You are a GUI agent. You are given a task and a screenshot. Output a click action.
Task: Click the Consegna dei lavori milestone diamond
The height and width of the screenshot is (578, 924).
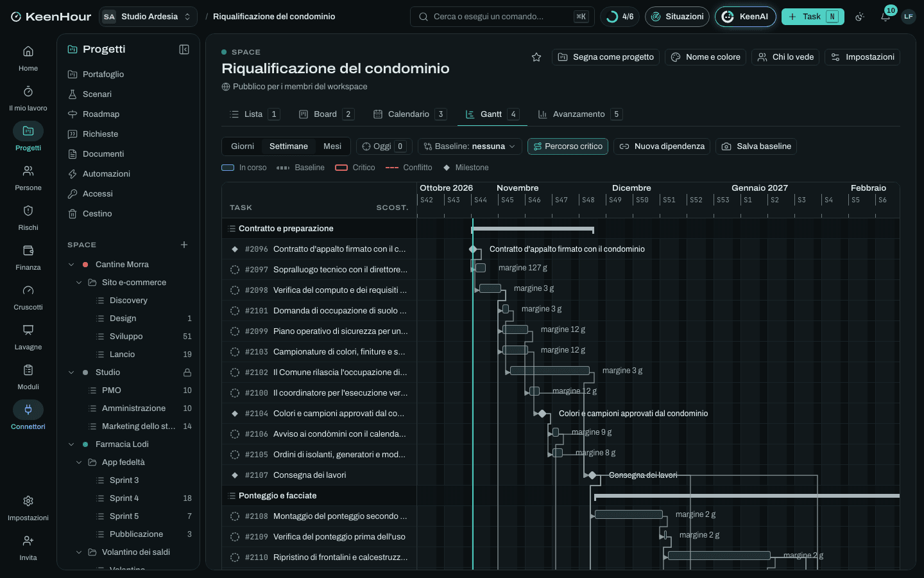click(x=592, y=475)
